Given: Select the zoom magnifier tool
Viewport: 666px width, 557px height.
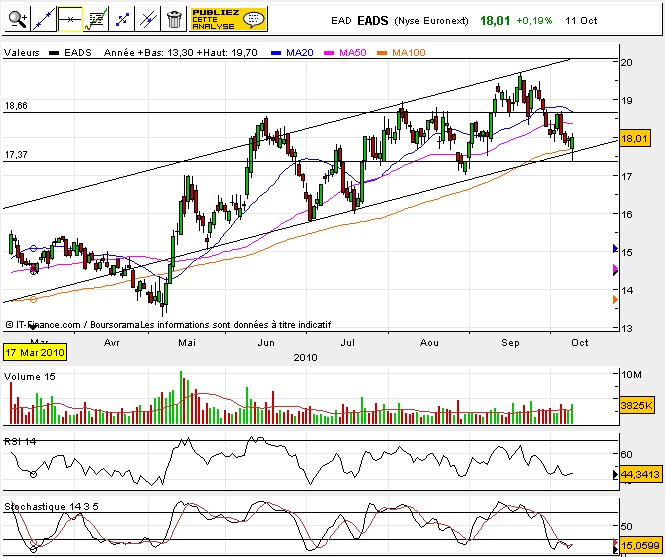Looking at the screenshot, I should [x=17, y=20].
